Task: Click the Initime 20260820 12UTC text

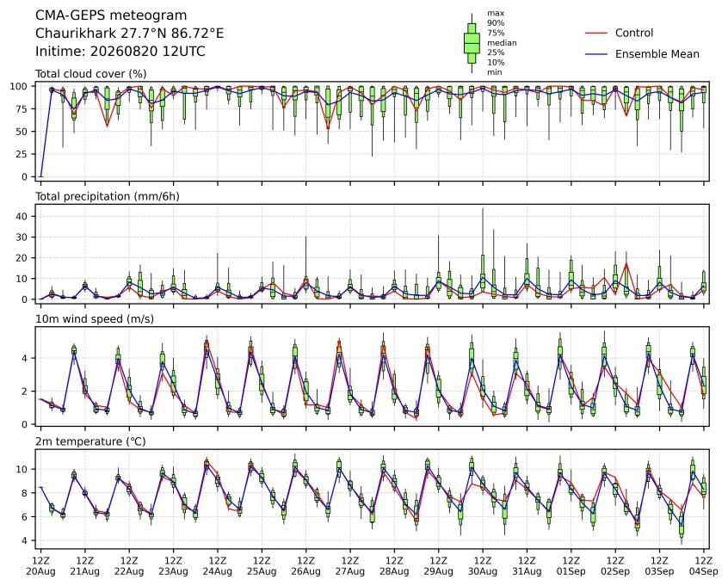Action: tap(120, 51)
